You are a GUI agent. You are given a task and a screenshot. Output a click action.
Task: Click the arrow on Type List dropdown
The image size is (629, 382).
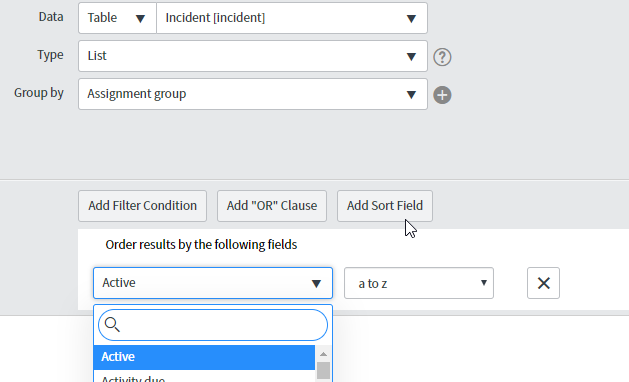click(x=411, y=57)
